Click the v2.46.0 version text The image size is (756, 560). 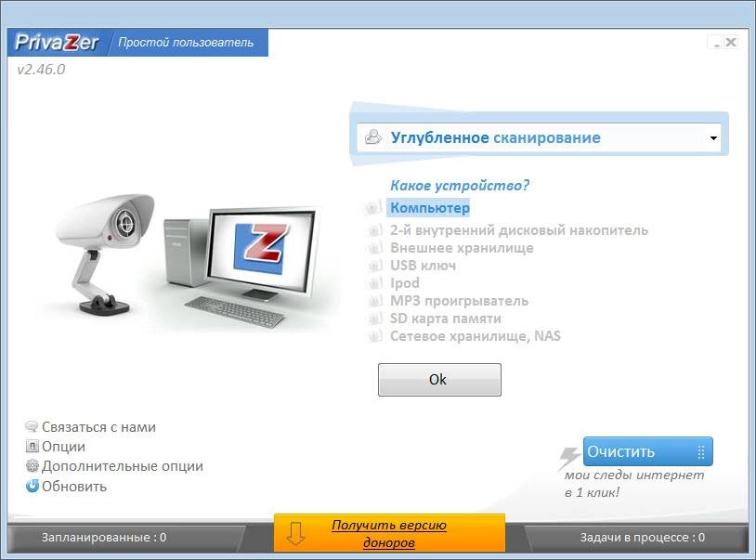[x=41, y=70]
